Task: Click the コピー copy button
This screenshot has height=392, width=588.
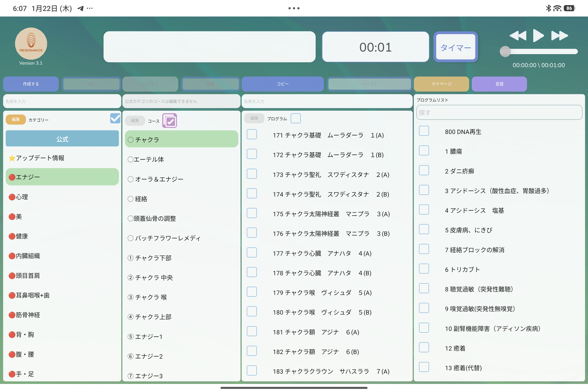Action: [x=283, y=84]
